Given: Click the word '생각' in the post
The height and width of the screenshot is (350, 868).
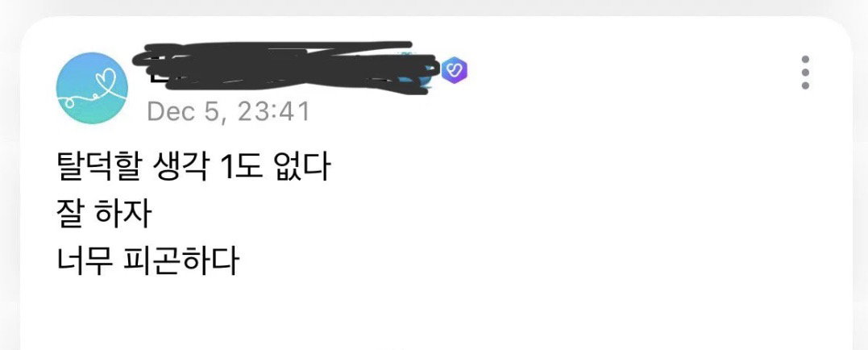Looking at the screenshot, I should (x=179, y=167).
